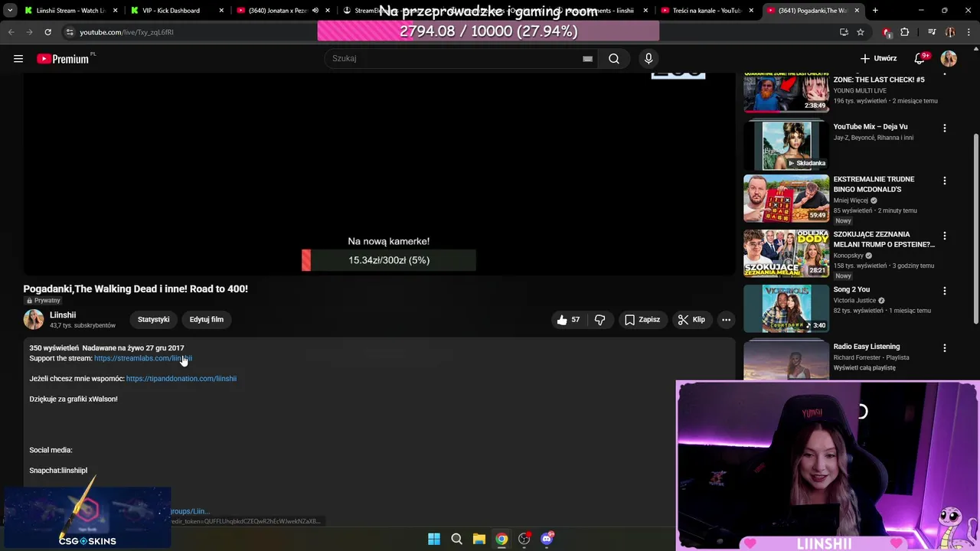Click the search magnifier button
980x551 pixels.
[x=614, y=59]
